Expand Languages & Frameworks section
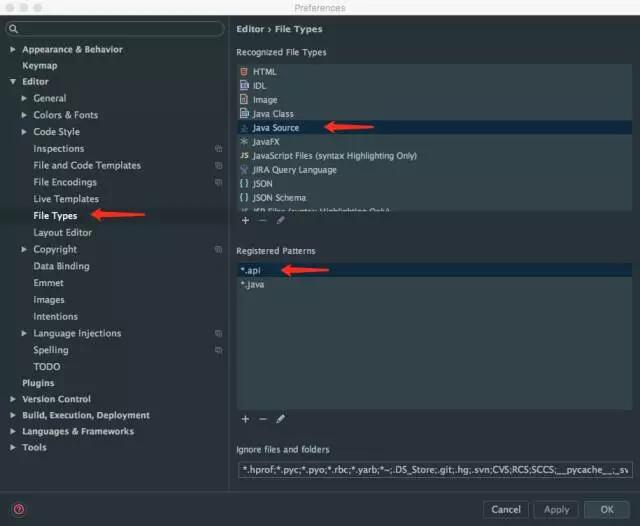 (13, 431)
